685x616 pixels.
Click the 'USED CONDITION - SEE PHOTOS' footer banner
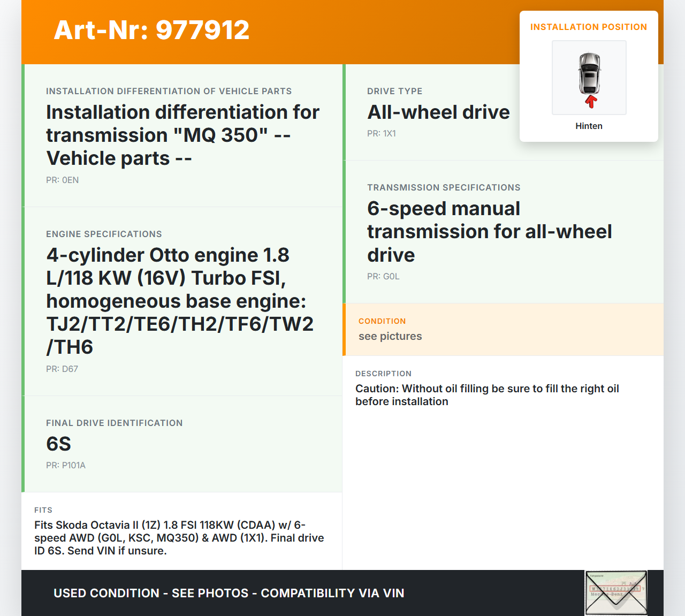(229, 593)
